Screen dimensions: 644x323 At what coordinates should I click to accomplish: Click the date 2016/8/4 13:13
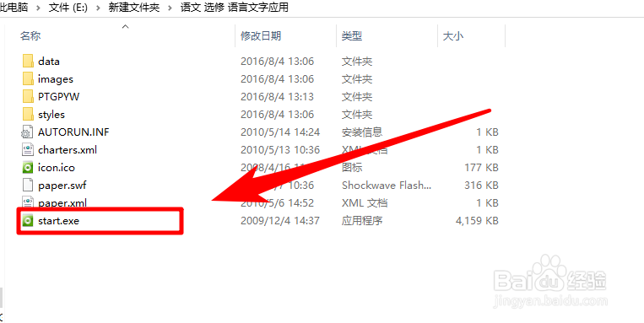pos(277,96)
